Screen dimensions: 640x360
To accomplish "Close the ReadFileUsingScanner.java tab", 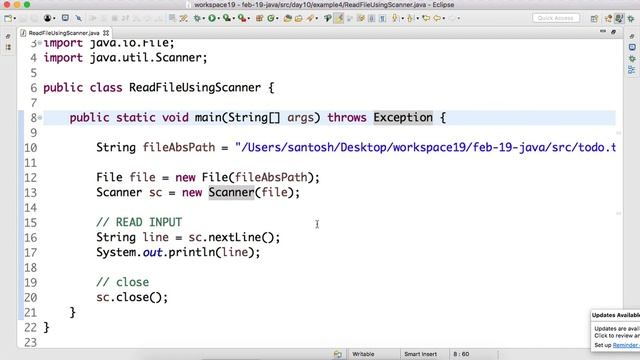I will (106, 33).
